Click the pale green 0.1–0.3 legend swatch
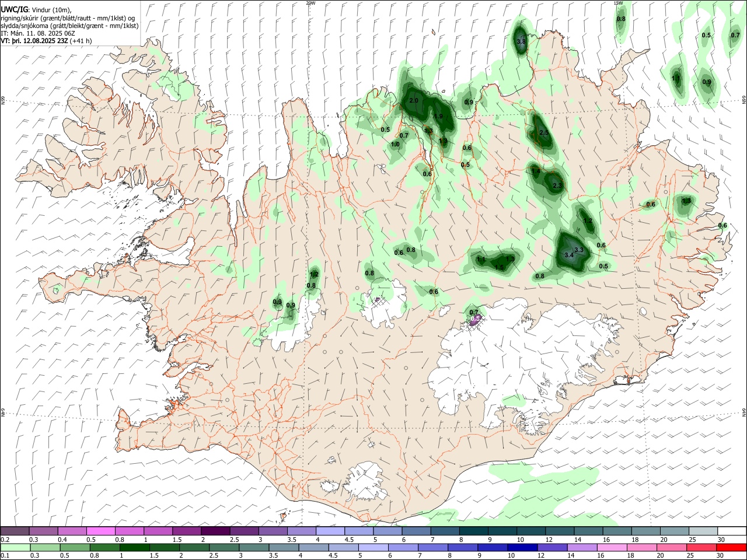The height and width of the screenshot is (560, 747). [16, 548]
